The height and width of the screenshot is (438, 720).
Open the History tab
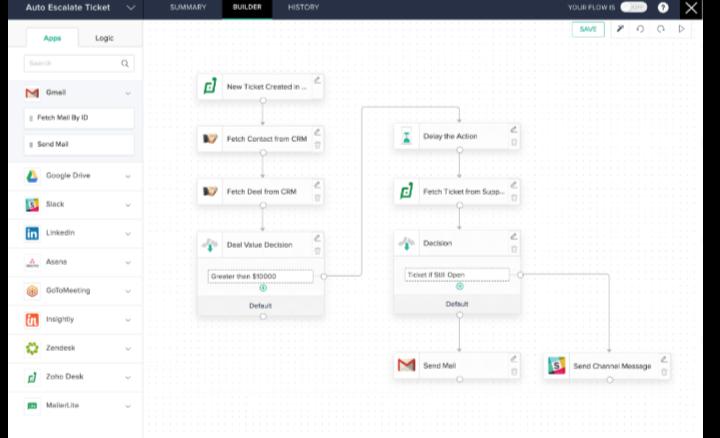click(x=304, y=8)
